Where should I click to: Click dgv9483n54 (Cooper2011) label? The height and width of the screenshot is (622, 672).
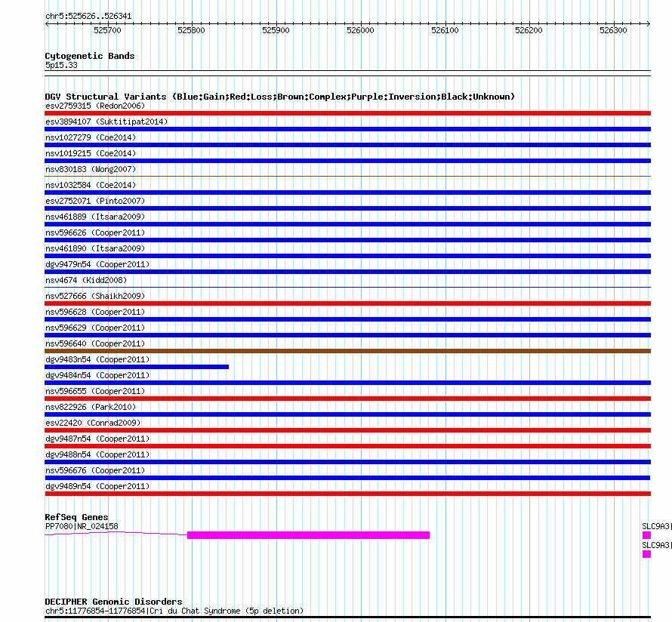point(97,359)
